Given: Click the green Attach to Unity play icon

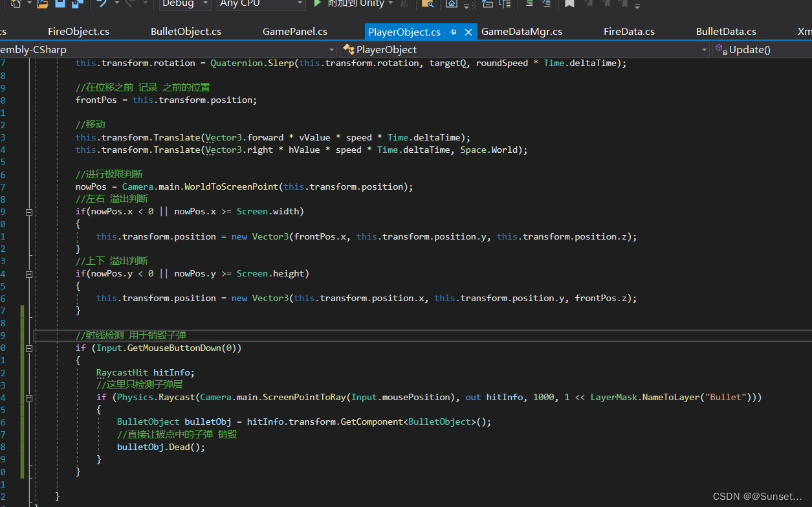Looking at the screenshot, I should pos(317,3).
